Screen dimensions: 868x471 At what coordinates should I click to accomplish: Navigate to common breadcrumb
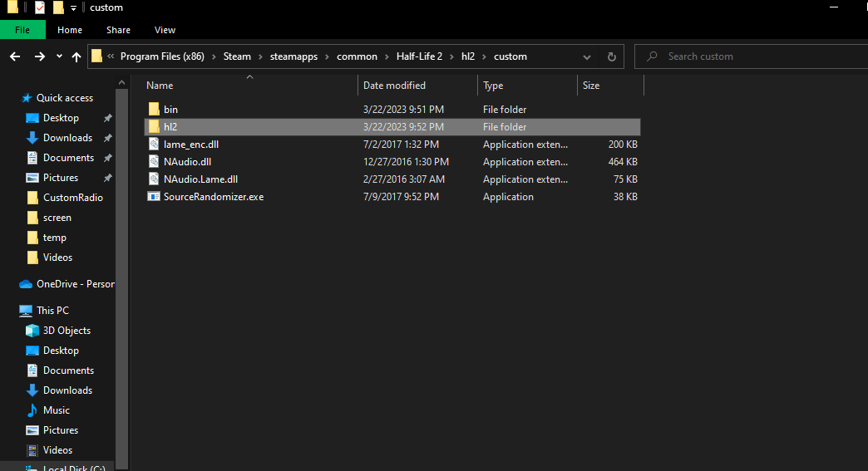[x=357, y=56]
